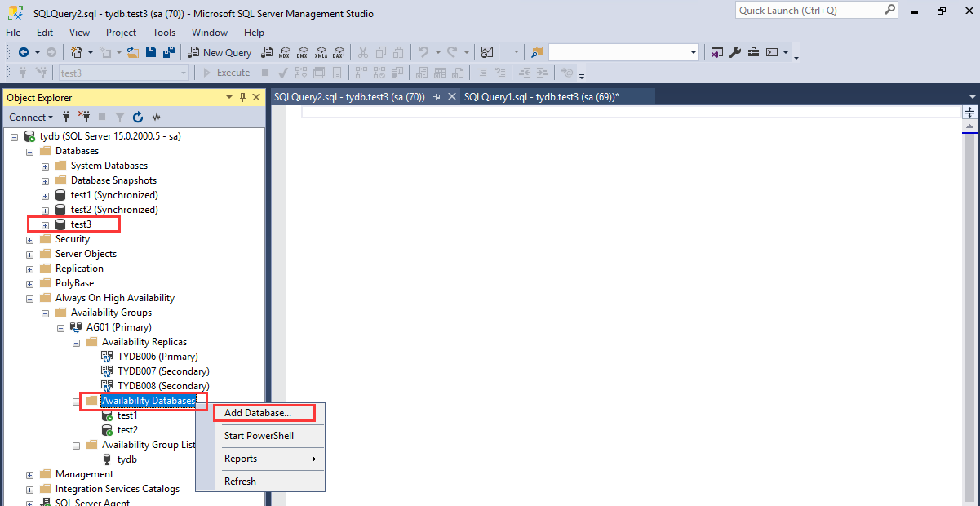Open Activity Monitor pulse icon in Object Explorer
This screenshot has width=980, height=506.
pos(156,117)
